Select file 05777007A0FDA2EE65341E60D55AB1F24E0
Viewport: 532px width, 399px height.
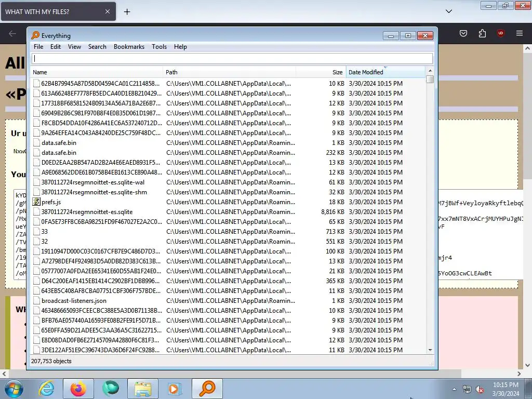pyautogui.click(x=101, y=271)
